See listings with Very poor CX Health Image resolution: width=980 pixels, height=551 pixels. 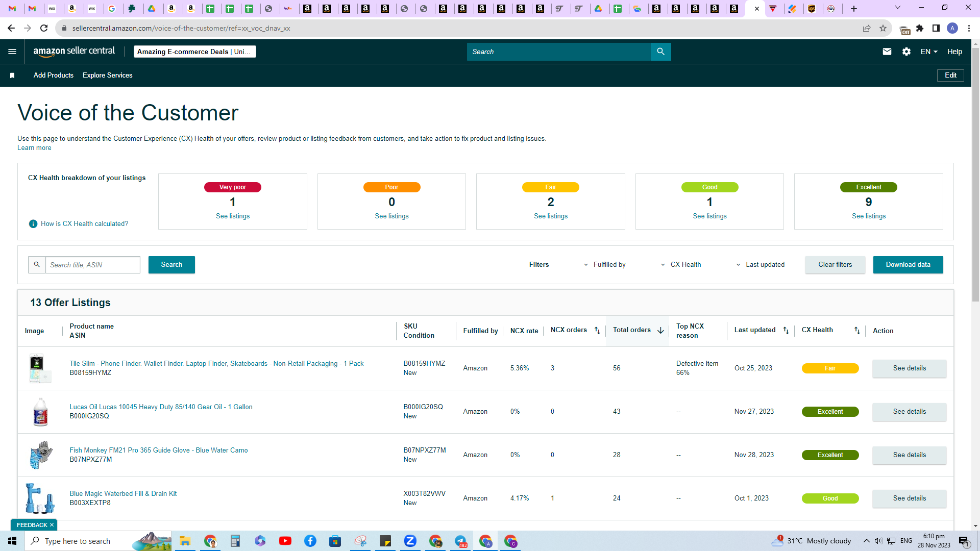click(233, 216)
